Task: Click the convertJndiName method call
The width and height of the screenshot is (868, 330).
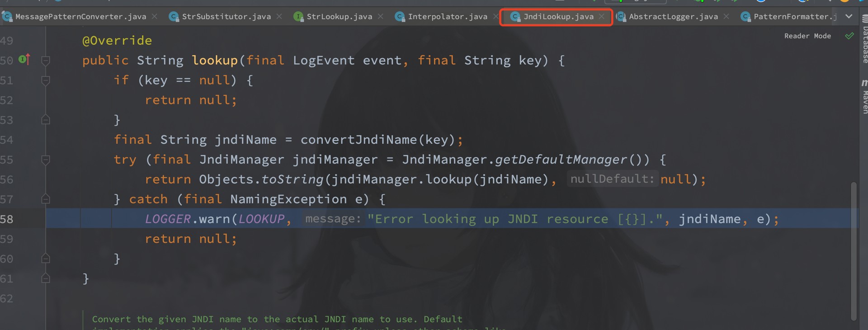Action: coord(359,140)
